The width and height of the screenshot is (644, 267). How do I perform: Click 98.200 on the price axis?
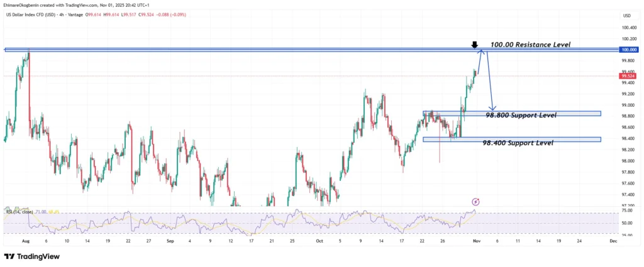(x=627, y=150)
